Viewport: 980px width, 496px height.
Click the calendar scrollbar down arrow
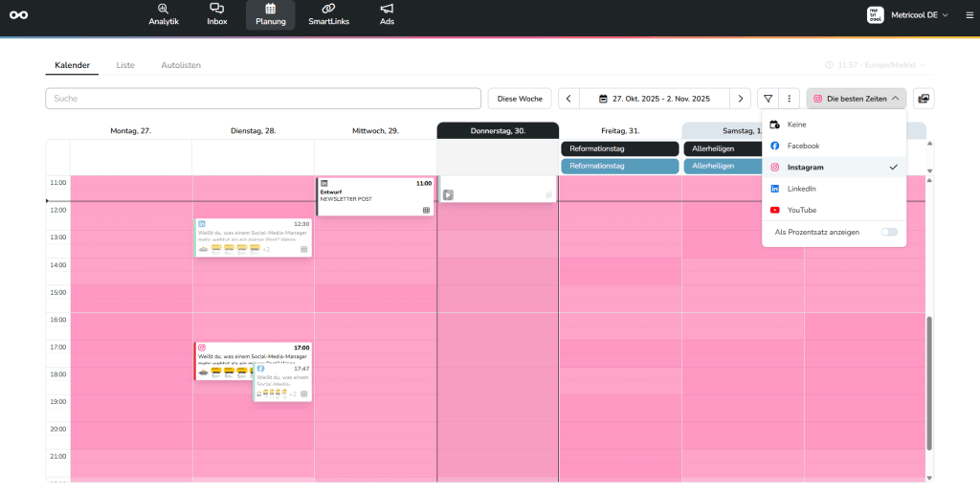pyautogui.click(x=929, y=478)
